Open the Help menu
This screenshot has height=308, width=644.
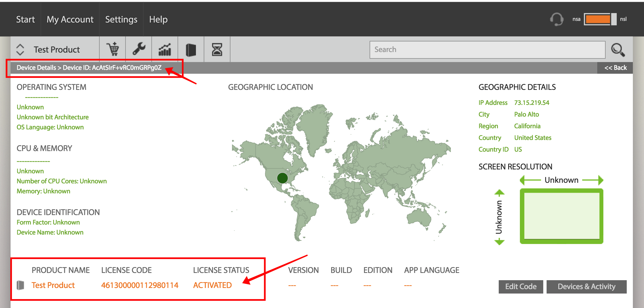(158, 19)
